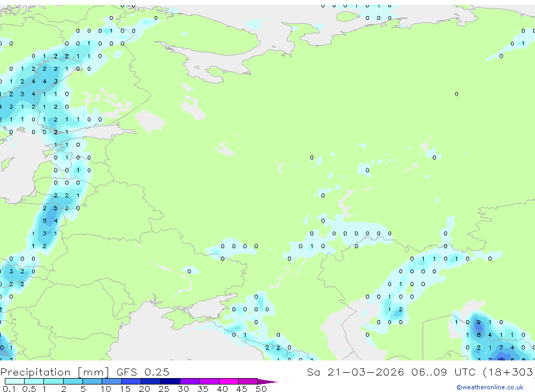The width and height of the screenshot is (535, 392).
Task: Click legend label '45'
Action: pyautogui.click(x=242, y=389)
